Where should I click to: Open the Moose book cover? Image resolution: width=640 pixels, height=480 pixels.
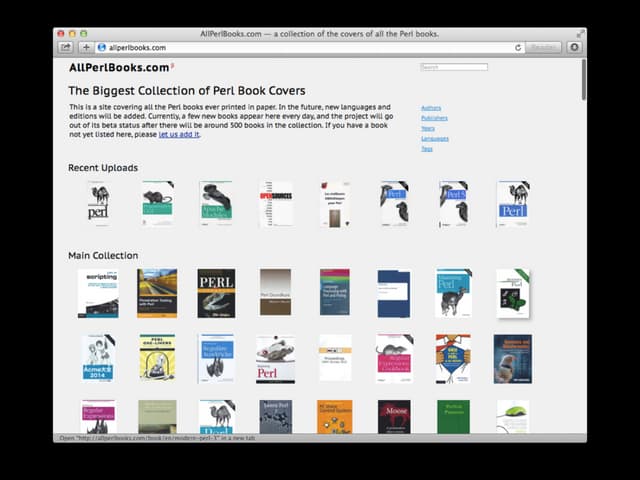[394, 417]
